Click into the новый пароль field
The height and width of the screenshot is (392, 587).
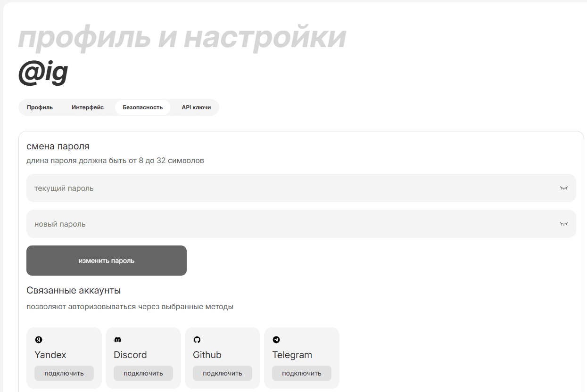click(283, 224)
